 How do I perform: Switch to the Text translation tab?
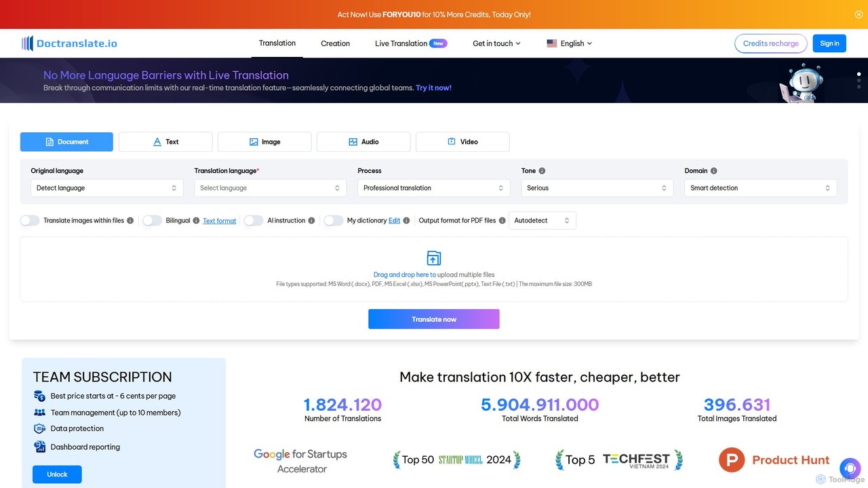pyautogui.click(x=165, y=142)
